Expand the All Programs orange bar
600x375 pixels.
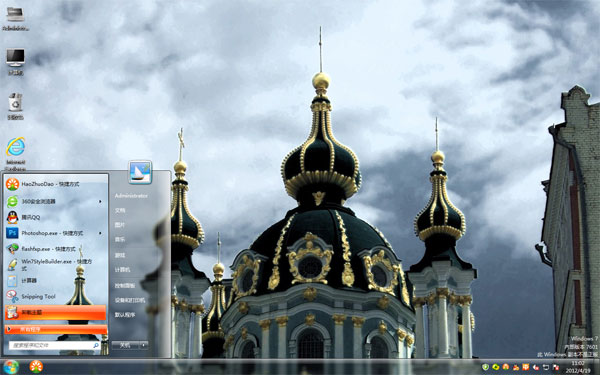point(56,329)
